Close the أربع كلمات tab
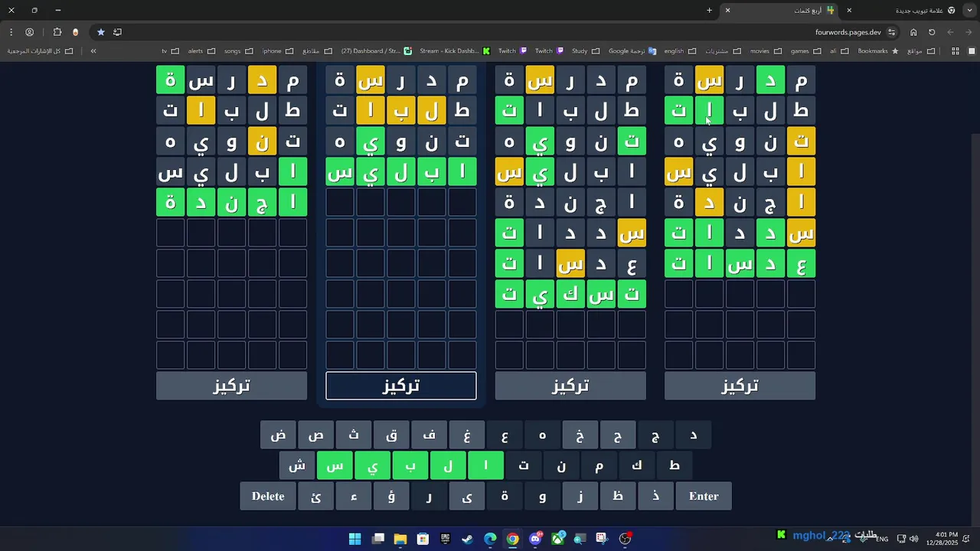980x551 pixels. [727, 11]
